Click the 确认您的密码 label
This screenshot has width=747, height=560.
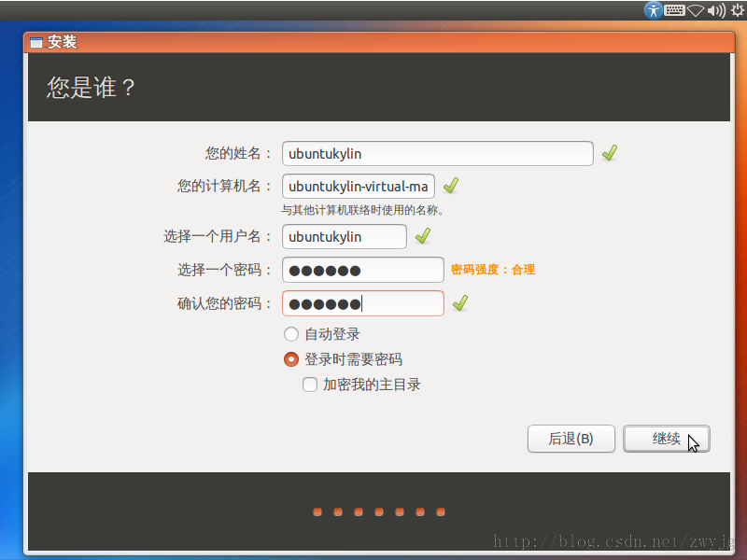coord(224,303)
